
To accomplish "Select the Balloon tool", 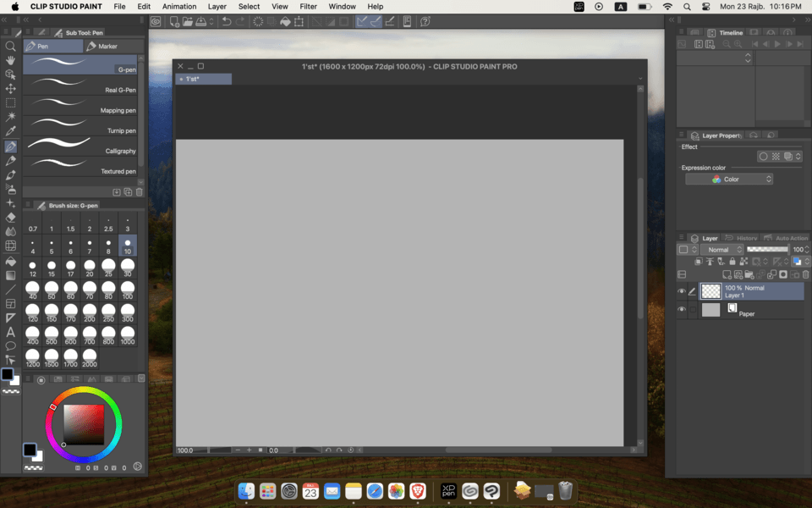I will click(x=10, y=345).
